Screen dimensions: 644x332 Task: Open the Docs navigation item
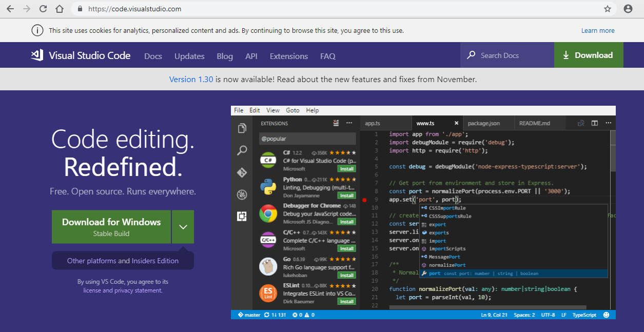[x=153, y=56]
